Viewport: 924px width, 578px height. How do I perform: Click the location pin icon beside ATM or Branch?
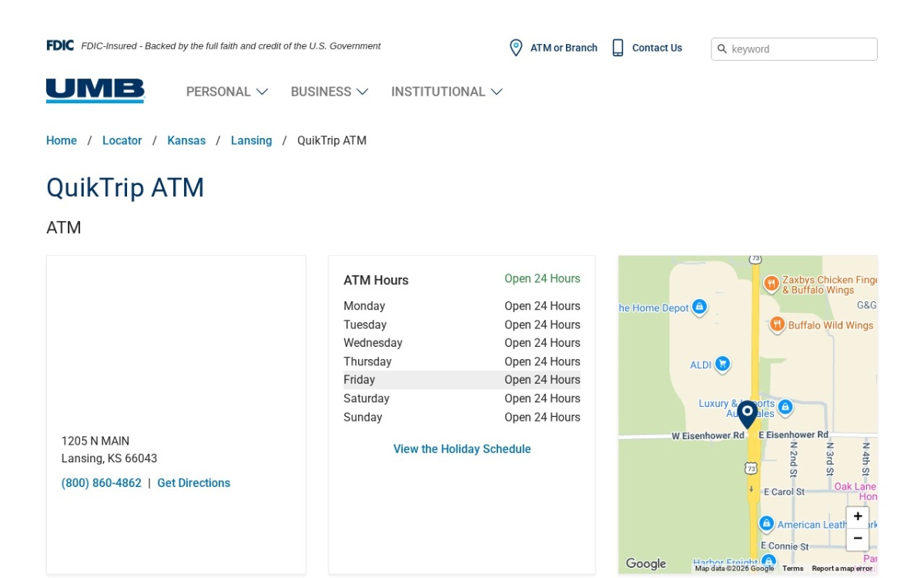(516, 48)
